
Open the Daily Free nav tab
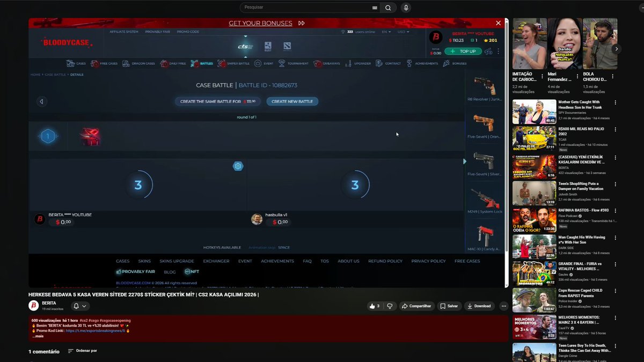[x=173, y=63]
